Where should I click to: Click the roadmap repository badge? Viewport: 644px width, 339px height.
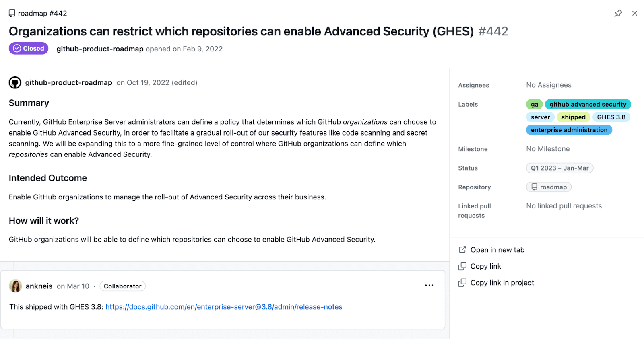coord(549,187)
